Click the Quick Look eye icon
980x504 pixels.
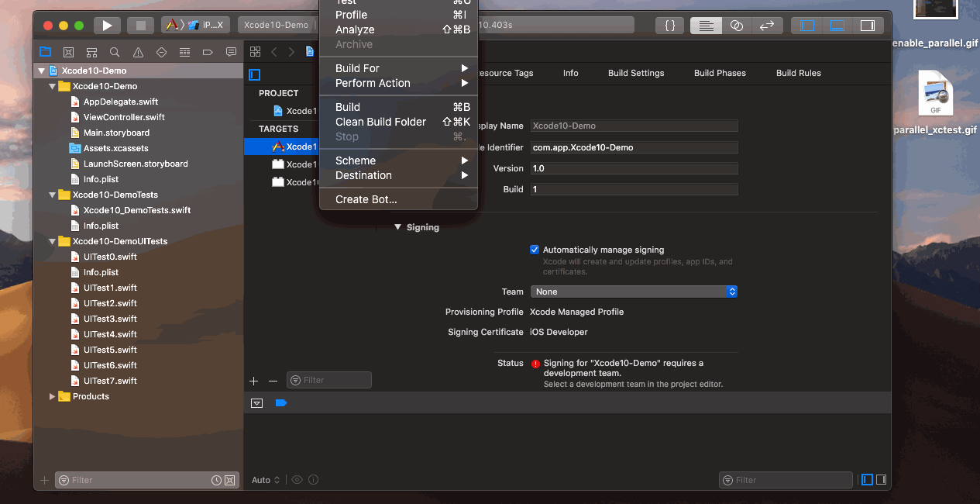click(x=297, y=480)
